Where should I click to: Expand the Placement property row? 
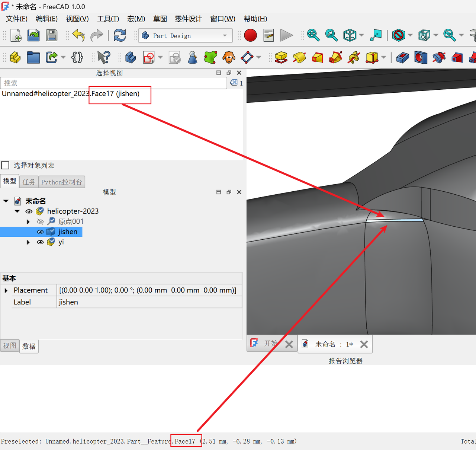6,290
